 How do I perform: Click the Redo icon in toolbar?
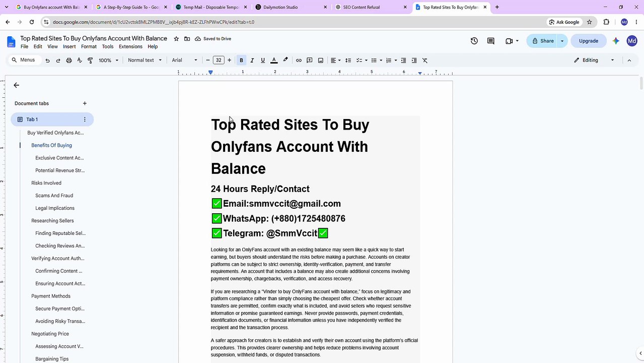pyautogui.click(x=58, y=60)
